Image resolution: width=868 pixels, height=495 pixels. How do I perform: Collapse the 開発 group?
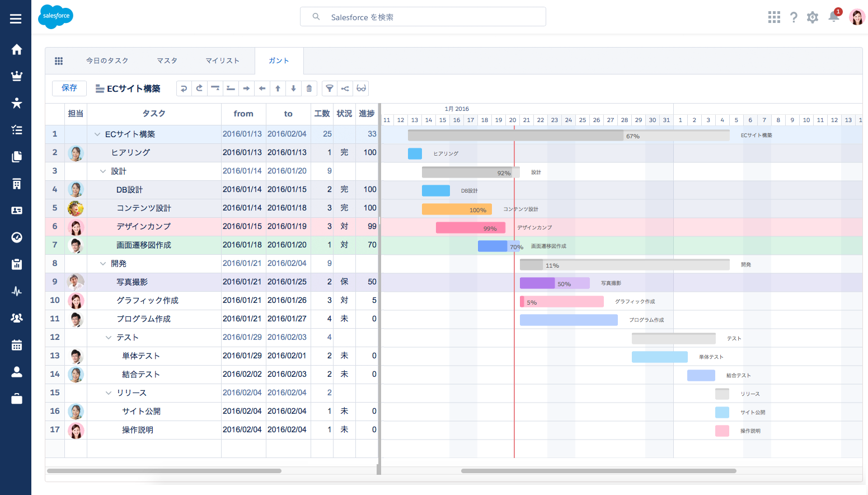[x=103, y=264]
